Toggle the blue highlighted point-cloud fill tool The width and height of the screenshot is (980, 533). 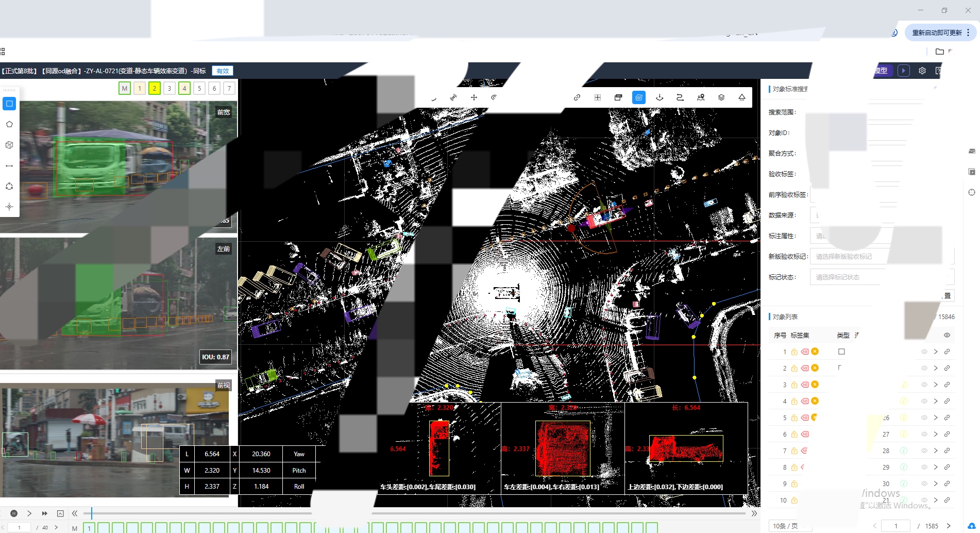(639, 97)
